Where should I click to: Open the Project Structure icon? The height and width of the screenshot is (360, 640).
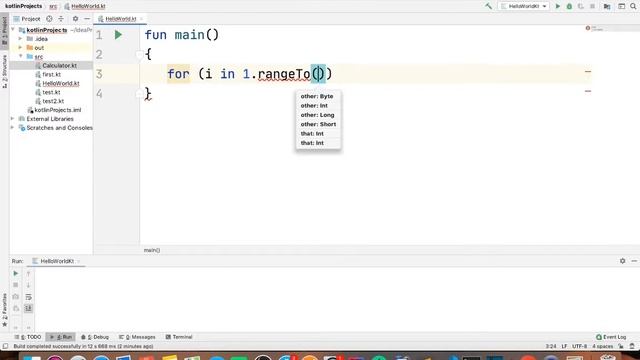tap(607, 6)
